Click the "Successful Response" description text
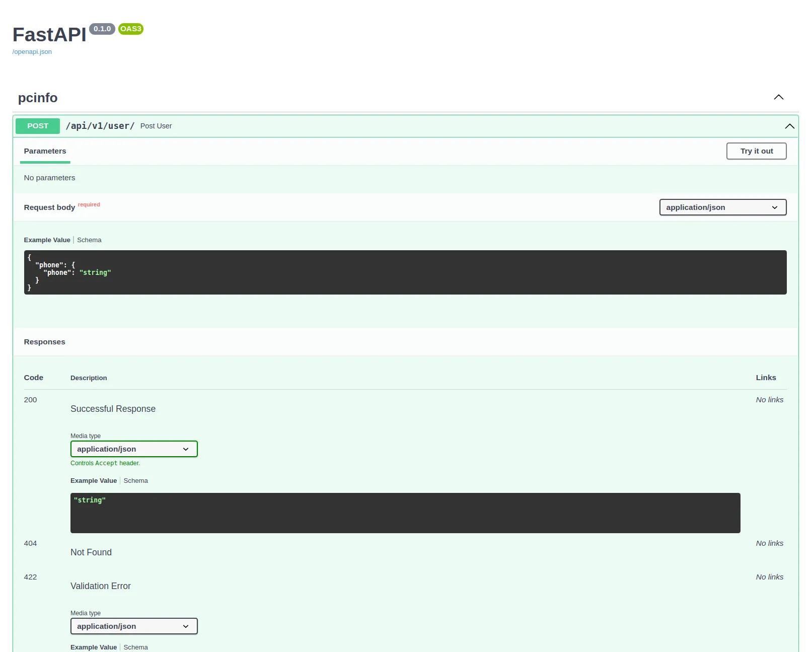Viewport: 812px width, 652px height. [x=113, y=409]
